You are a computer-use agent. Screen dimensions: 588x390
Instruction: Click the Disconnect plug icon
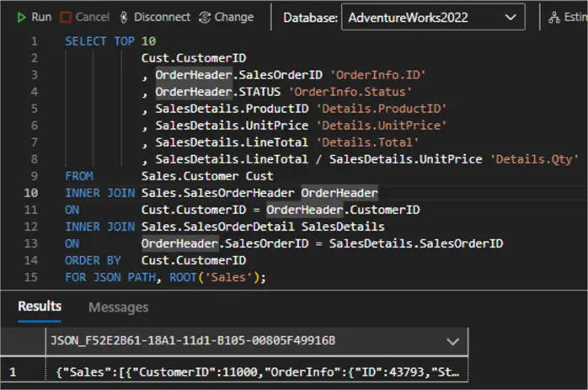click(x=124, y=17)
